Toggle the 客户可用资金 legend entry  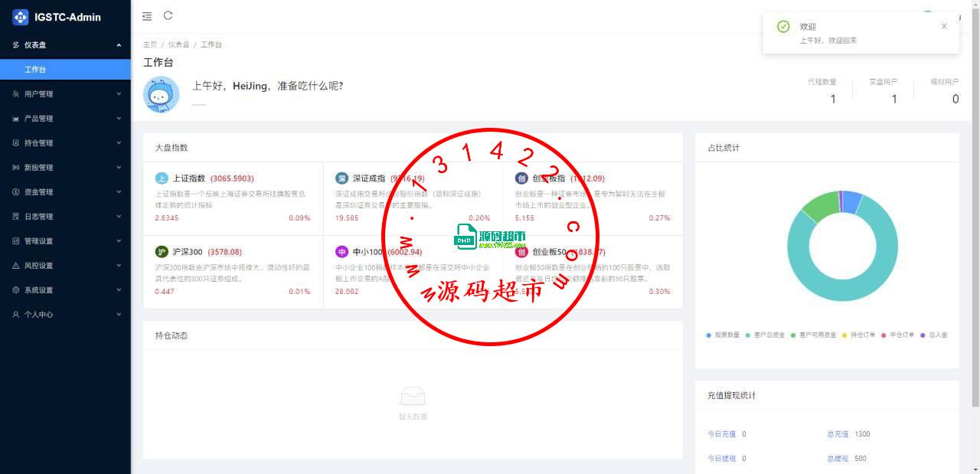813,335
